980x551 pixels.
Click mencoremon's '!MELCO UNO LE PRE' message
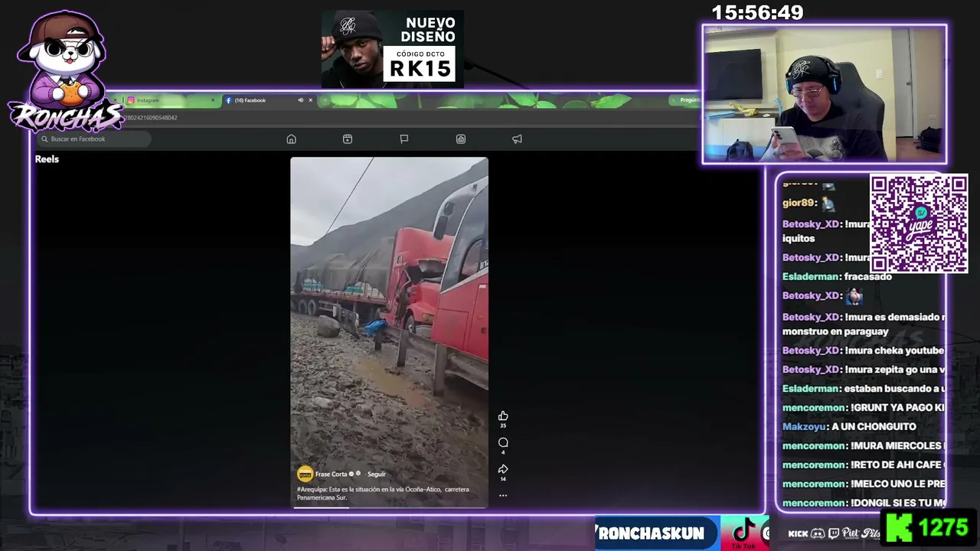tap(863, 484)
